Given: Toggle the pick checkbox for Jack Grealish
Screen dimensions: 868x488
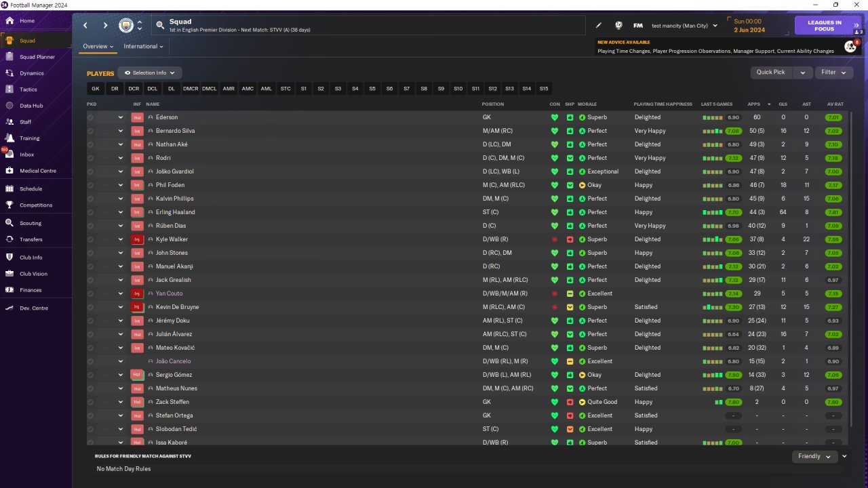Looking at the screenshot, I should pyautogui.click(x=90, y=280).
